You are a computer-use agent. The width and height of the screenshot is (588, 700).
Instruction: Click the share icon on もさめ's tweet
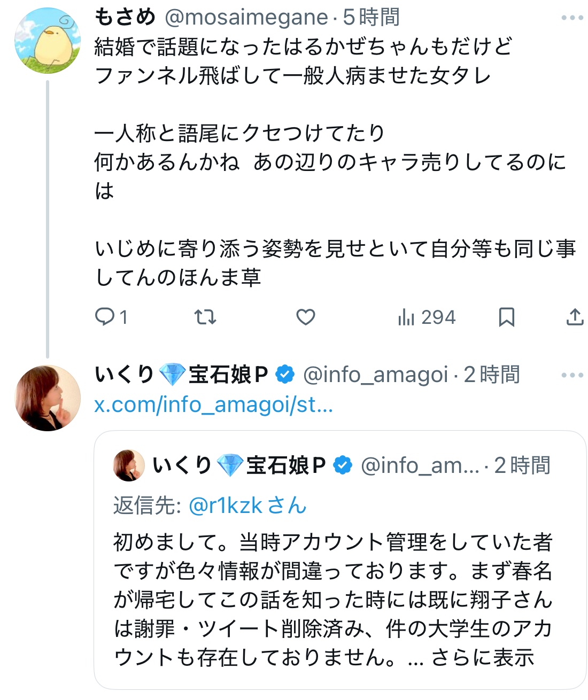point(574,317)
